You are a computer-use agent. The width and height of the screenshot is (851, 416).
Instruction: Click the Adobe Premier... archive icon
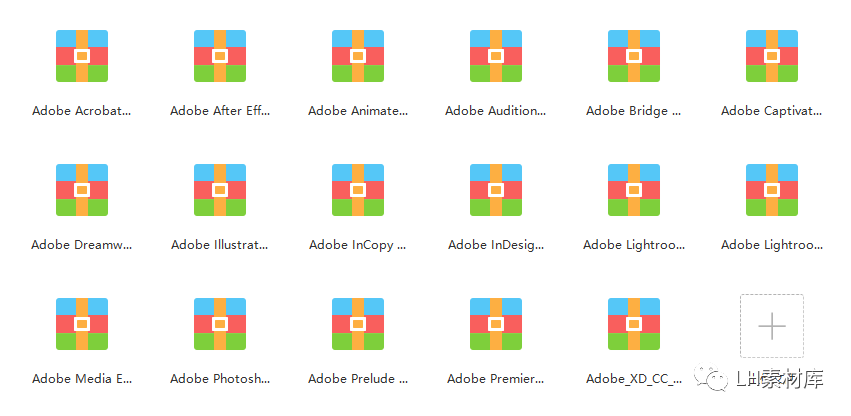point(496,324)
